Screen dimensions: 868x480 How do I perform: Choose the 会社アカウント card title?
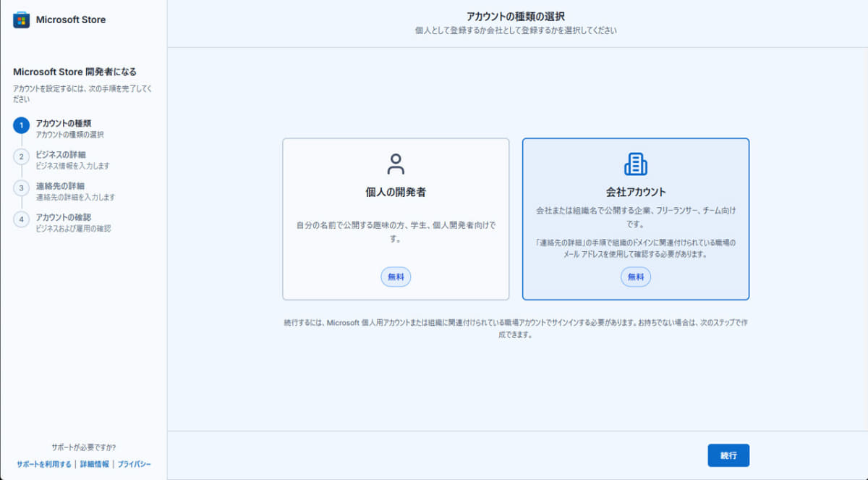pyautogui.click(x=636, y=192)
